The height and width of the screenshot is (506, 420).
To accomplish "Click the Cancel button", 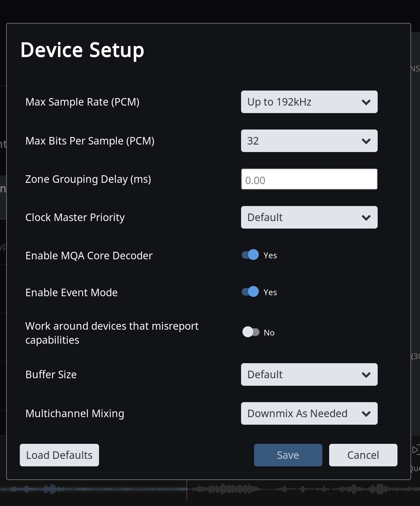I will [x=363, y=455].
